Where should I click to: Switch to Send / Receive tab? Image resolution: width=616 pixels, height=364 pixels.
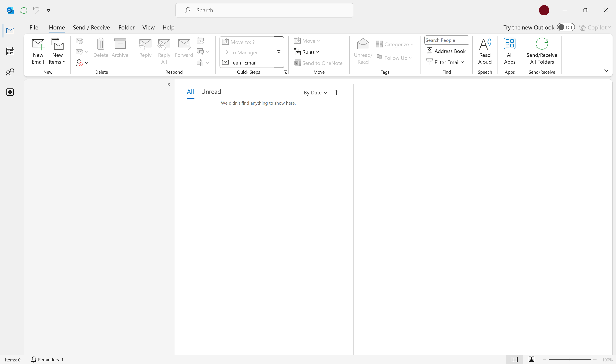91,27
